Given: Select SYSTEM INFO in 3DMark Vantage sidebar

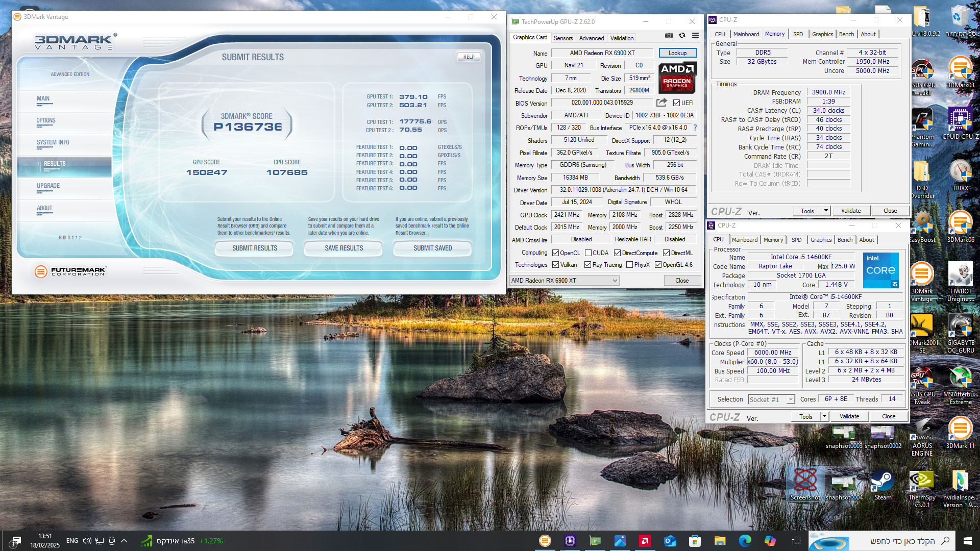Looking at the screenshot, I should point(53,143).
